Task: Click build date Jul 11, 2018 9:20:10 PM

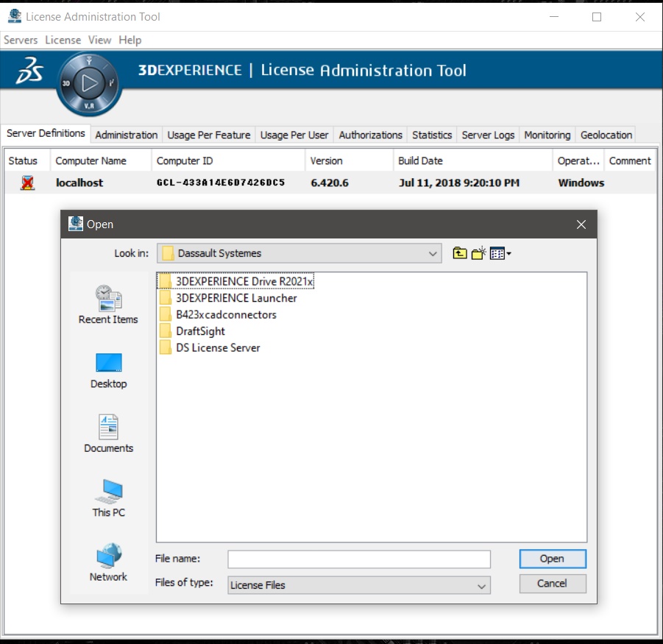Action: tap(459, 183)
